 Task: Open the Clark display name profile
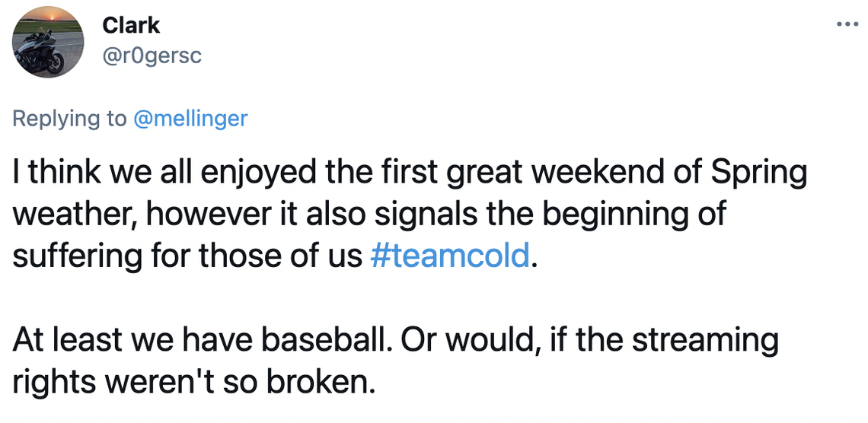click(x=131, y=25)
